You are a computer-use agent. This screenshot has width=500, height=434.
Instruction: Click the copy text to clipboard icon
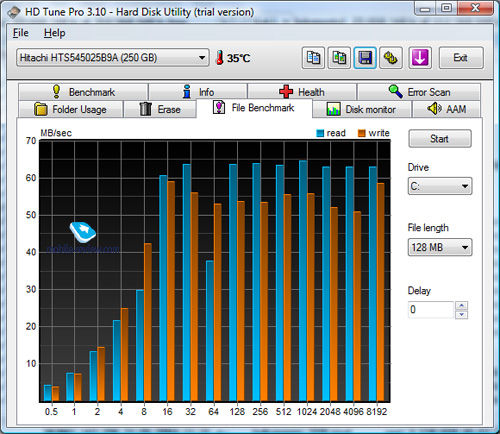pyautogui.click(x=313, y=58)
